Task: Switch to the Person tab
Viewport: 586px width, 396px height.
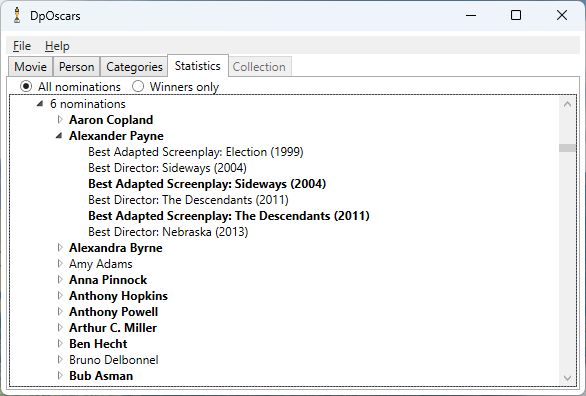Action: click(77, 67)
